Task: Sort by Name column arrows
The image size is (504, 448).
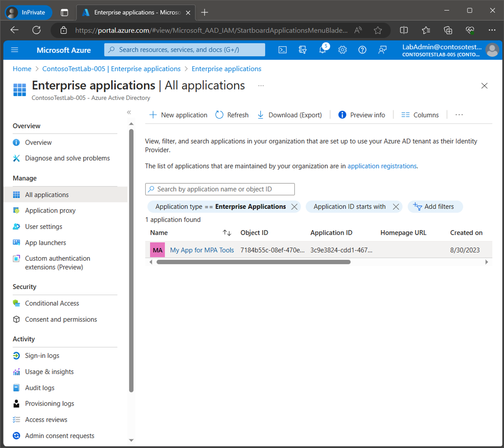Action: pyautogui.click(x=227, y=233)
